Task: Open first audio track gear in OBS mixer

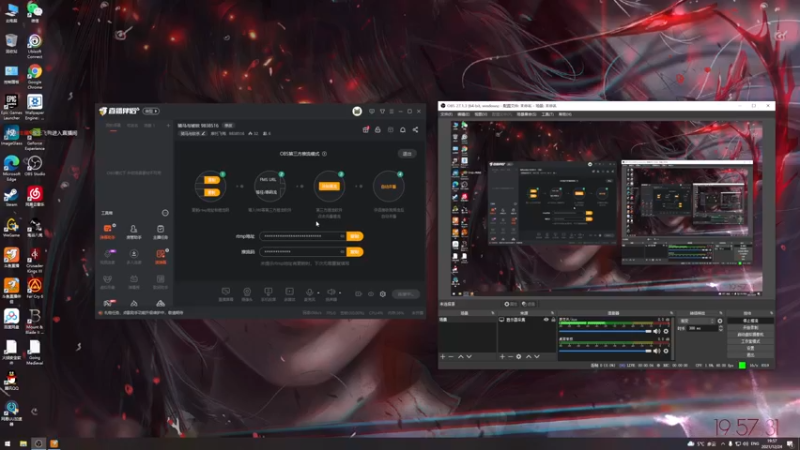Action: 666,332
